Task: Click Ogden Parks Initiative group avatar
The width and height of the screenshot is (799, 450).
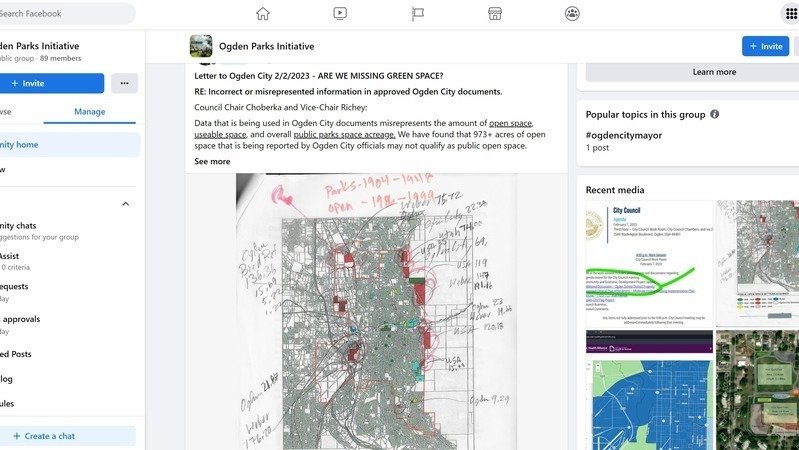Action: [x=201, y=46]
